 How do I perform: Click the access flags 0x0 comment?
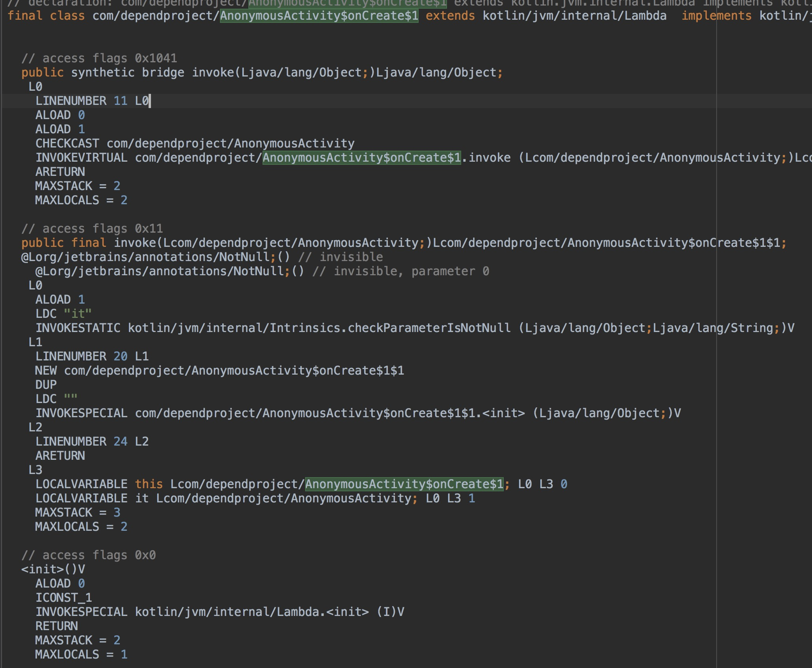point(88,555)
